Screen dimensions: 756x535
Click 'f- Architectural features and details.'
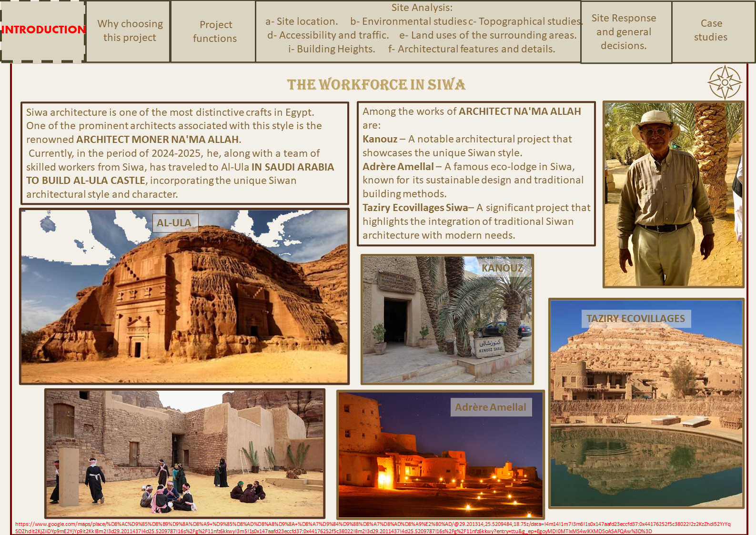click(472, 49)
